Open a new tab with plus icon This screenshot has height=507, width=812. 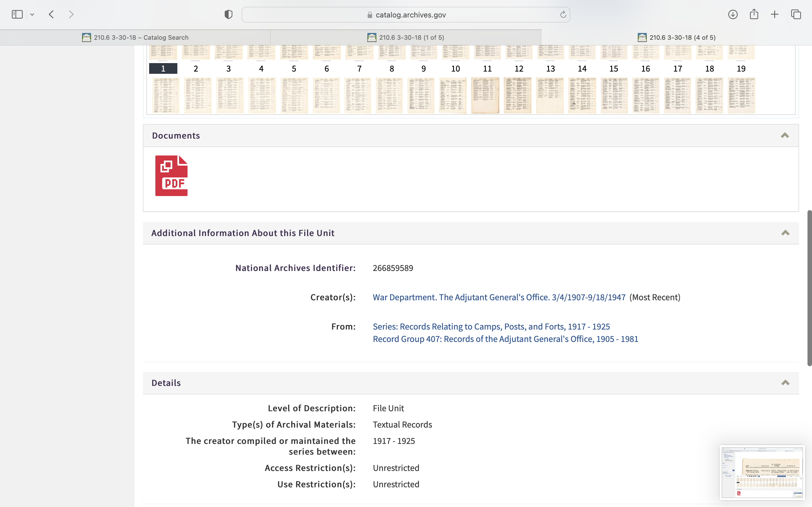pyautogui.click(x=775, y=14)
